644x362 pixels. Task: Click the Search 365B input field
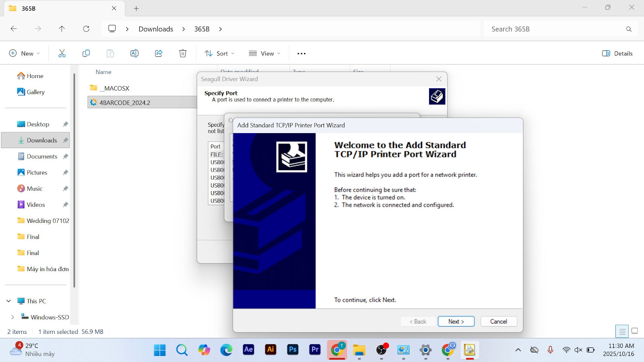coord(555,29)
